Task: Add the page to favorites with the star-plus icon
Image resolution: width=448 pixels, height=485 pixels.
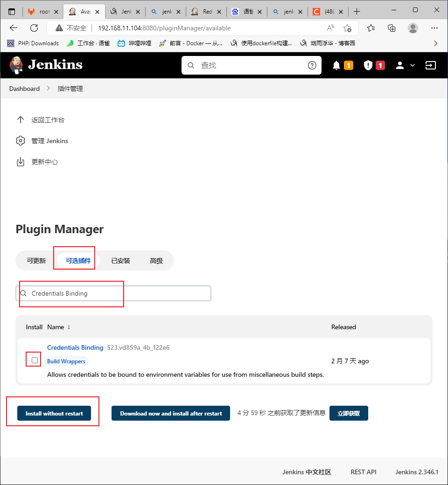Action: tap(347, 28)
